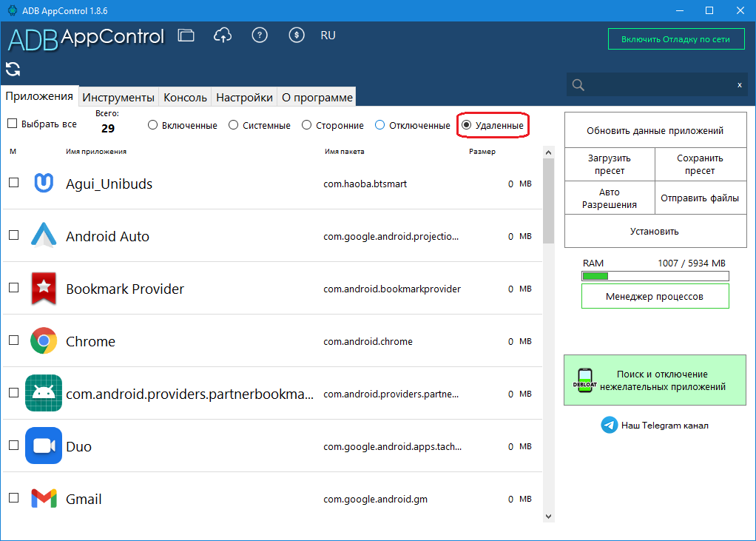Click the Telegram paper plane icon
This screenshot has width=756, height=541.
pyautogui.click(x=610, y=426)
